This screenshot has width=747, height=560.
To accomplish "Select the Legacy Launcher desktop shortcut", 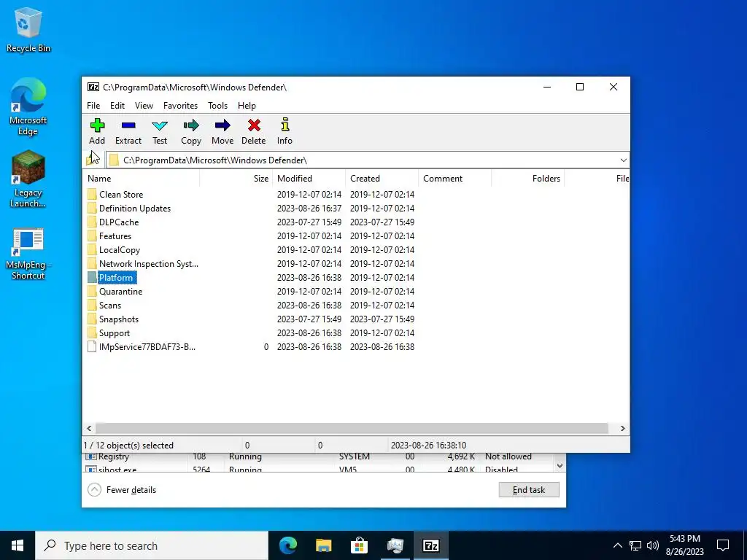I will pos(28,179).
